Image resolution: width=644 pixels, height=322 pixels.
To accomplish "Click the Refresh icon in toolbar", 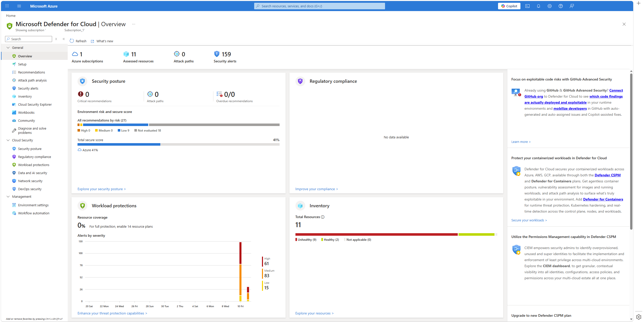I will click(x=72, y=41).
